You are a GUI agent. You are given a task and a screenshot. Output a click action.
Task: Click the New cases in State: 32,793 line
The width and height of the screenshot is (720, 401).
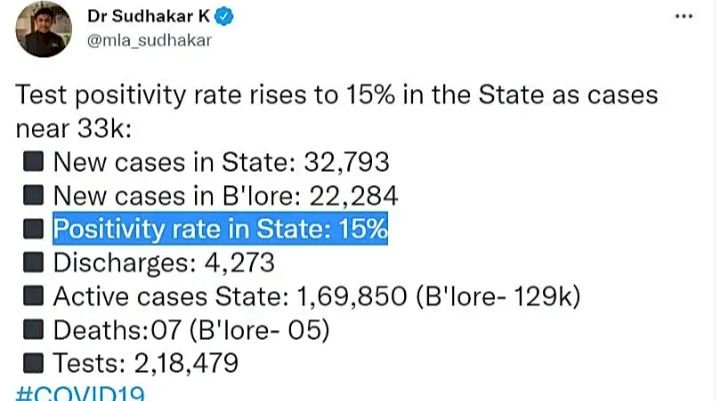pos(220,162)
